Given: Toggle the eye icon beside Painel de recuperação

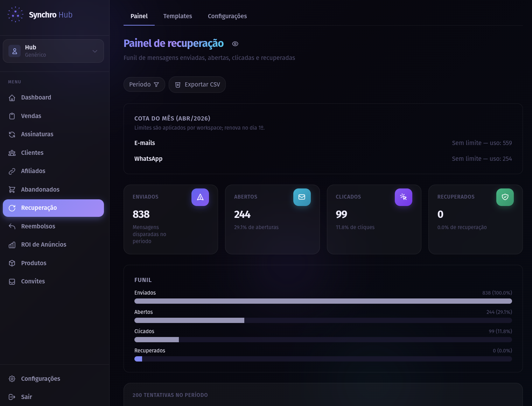Looking at the screenshot, I should click(235, 44).
